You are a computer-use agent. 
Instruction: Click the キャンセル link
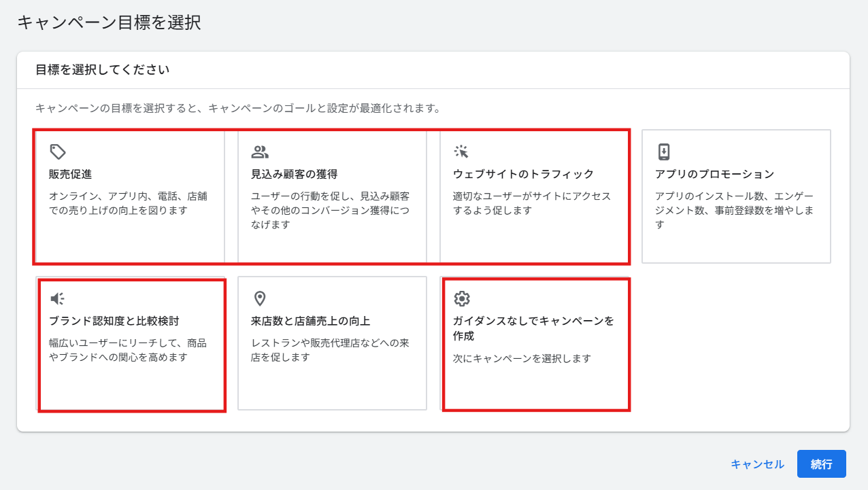tap(757, 464)
